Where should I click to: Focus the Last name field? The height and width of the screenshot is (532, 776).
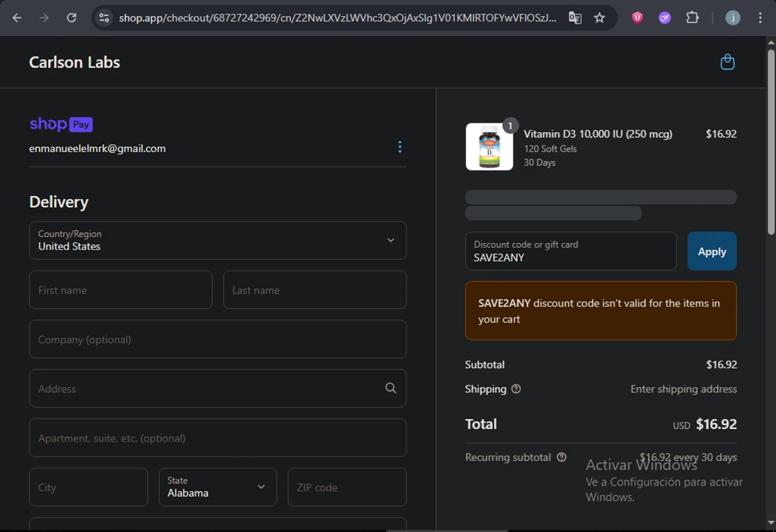click(x=315, y=290)
